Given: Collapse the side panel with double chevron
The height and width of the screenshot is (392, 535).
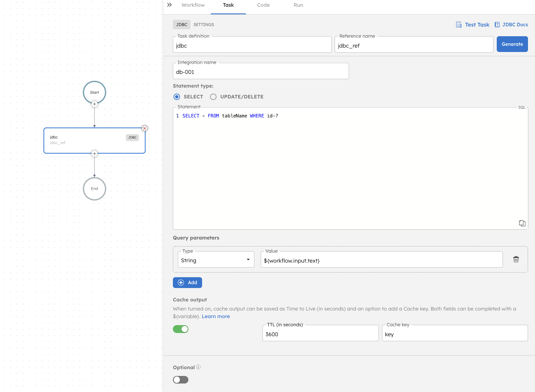Looking at the screenshot, I should tap(169, 5).
